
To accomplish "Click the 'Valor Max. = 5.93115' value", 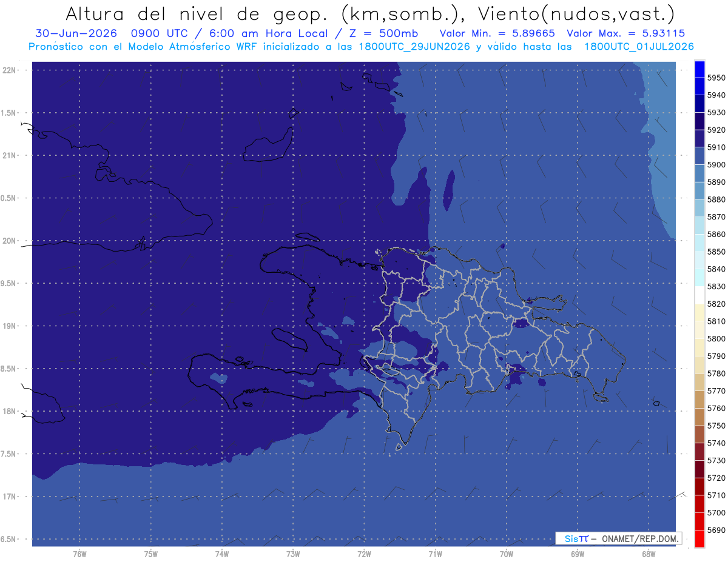I will (x=626, y=33).
